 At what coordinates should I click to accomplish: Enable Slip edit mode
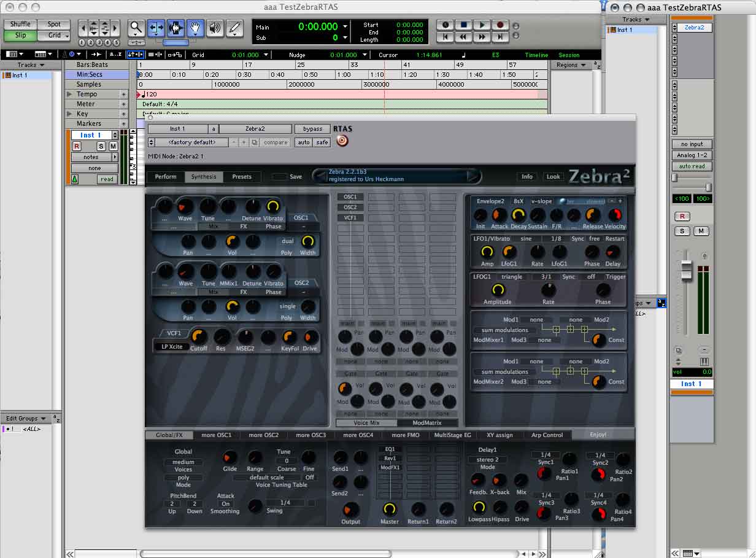(20, 35)
